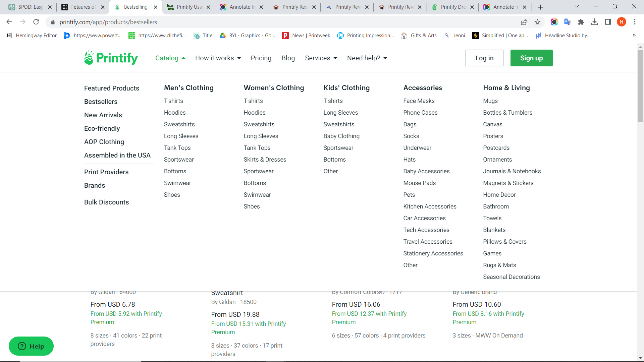The width and height of the screenshot is (644, 362).
Task: Click the share page icon in address bar
Action: pyautogui.click(x=524, y=22)
